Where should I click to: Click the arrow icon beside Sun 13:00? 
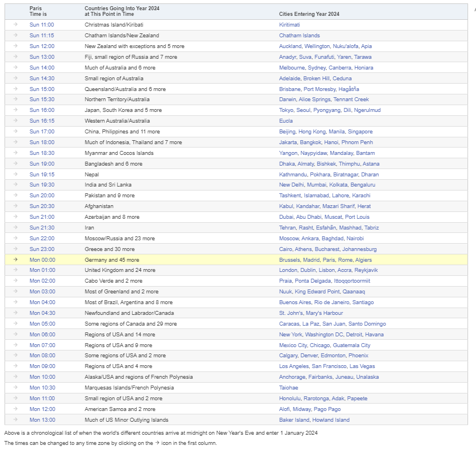point(15,57)
